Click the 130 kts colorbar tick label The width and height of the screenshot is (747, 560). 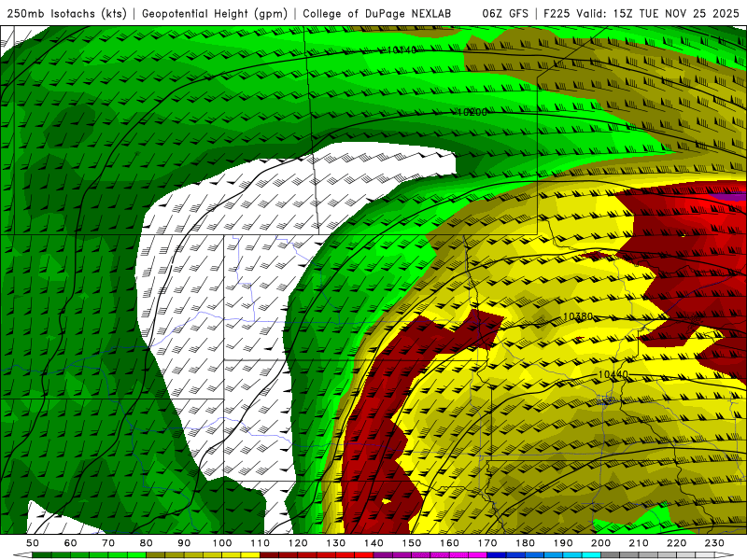(x=336, y=543)
